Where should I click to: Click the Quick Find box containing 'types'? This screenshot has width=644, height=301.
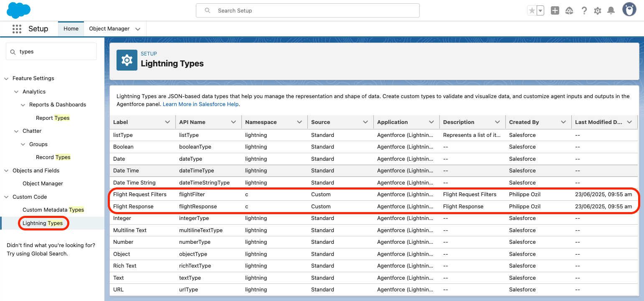point(51,52)
